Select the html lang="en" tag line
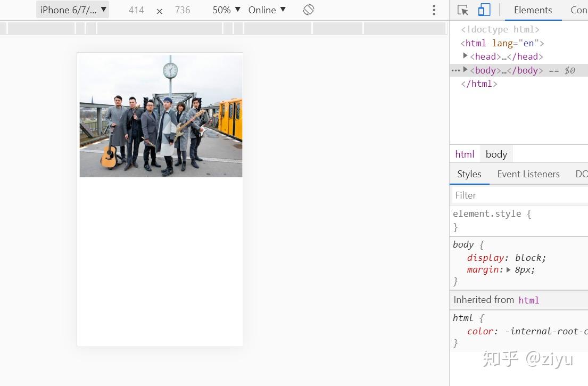The width and height of the screenshot is (588, 386). 502,43
